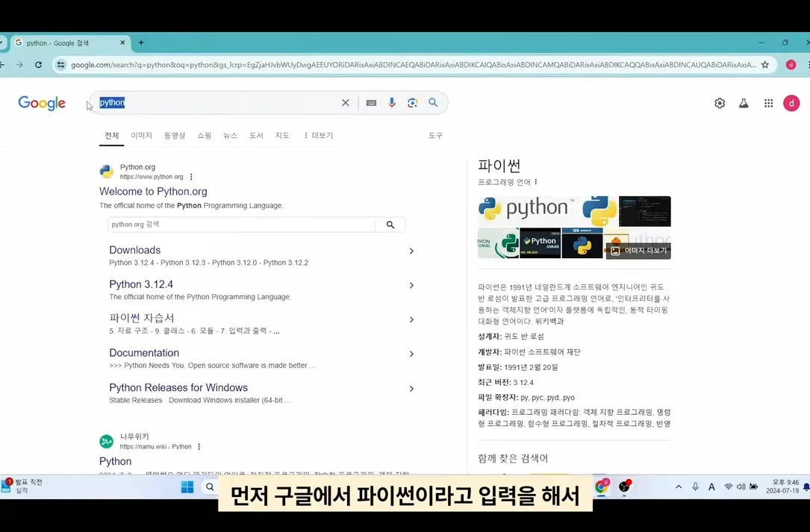
Task: Open Google quick settings gear
Action: tap(720, 103)
